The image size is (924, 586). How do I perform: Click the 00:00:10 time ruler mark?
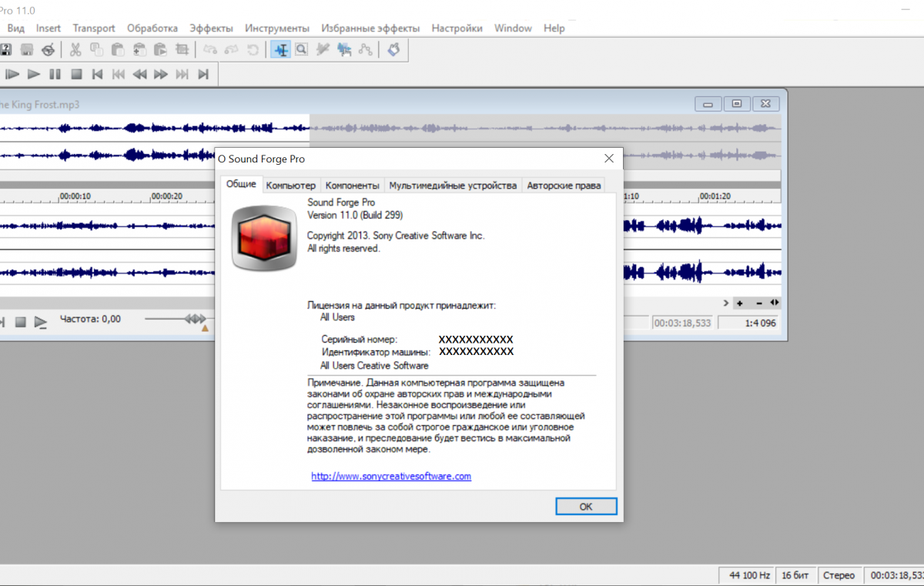pyautogui.click(x=75, y=196)
